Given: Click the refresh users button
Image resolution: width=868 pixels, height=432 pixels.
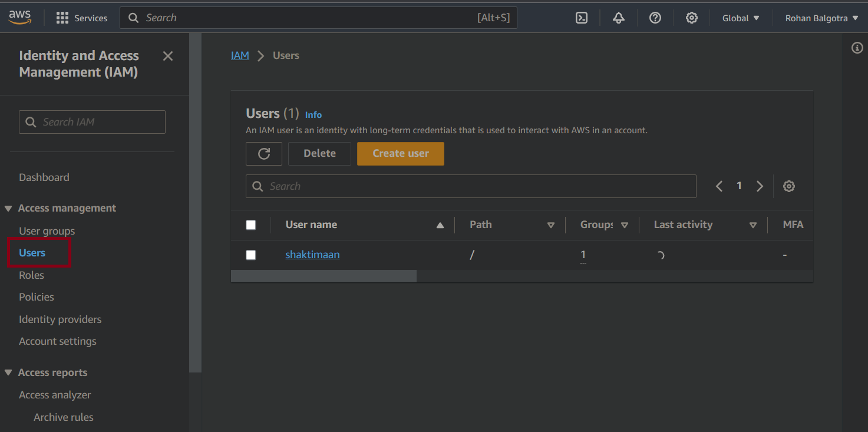Looking at the screenshot, I should 264,154.
